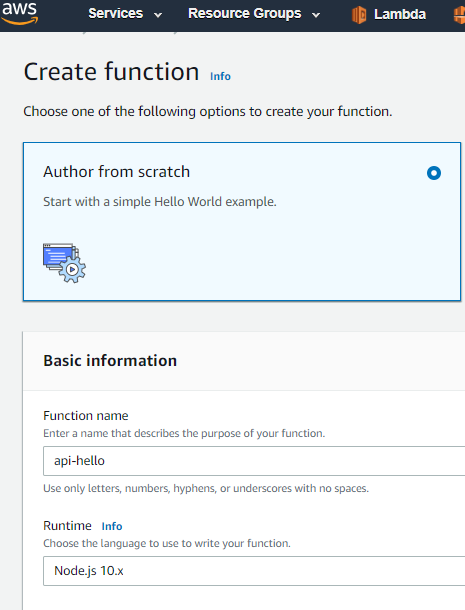Click the Function name field label
The width and height of the screenshot is (465, 610).
pyautogui.click(x=86, y=415)
